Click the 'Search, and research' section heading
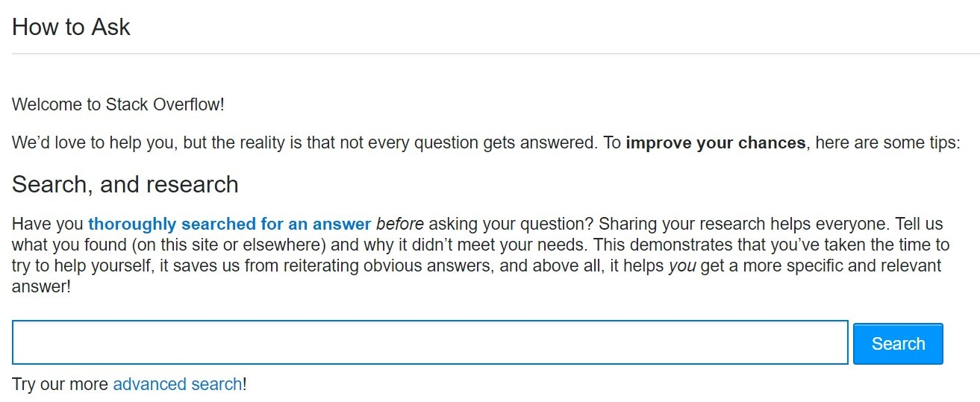Screen dimensions: 980x402 click(x=125, y=184)
